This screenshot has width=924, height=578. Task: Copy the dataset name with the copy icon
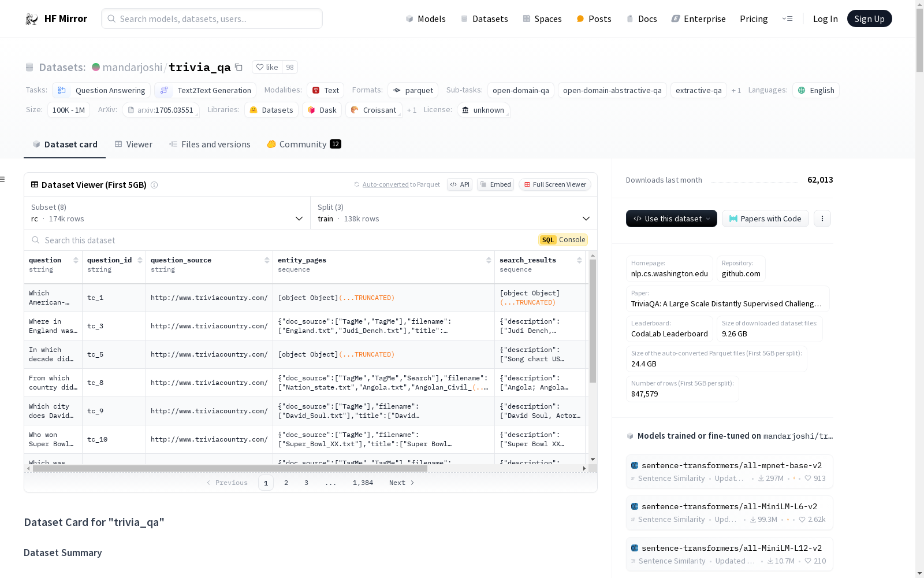click(239, 67)
